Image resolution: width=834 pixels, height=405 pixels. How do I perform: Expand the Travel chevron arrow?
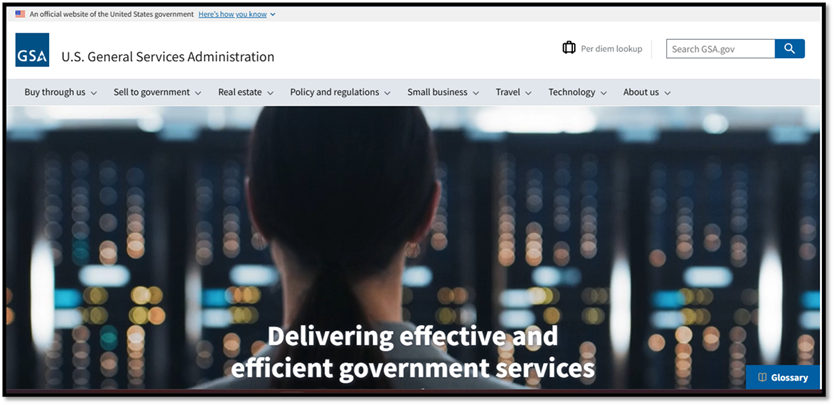tap(528, 93)
